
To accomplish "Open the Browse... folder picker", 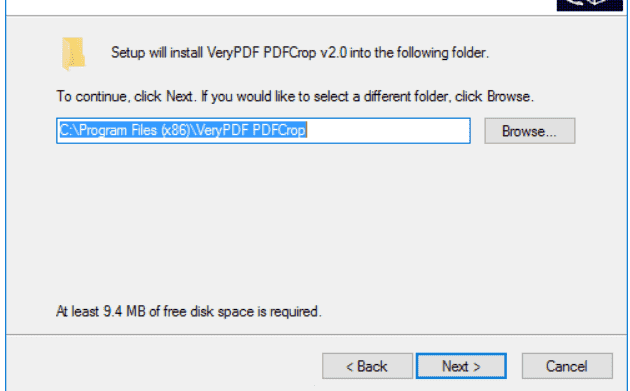I will pyautogui.click(x=530, y=131).
